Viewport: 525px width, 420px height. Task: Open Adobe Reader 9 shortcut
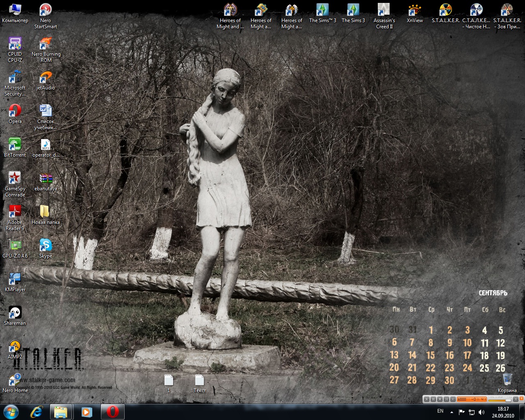coord(15,218)
